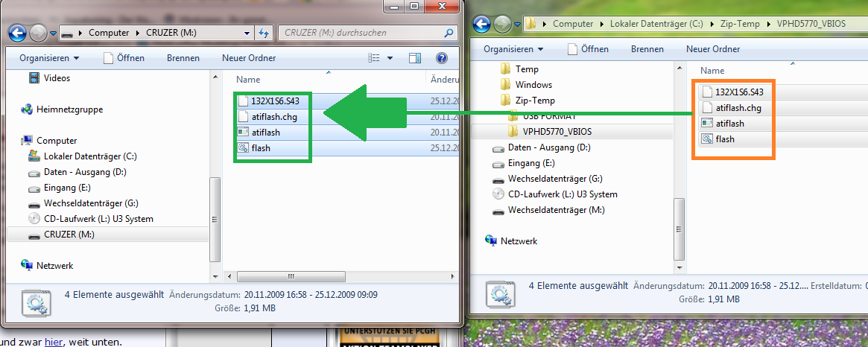Open Help in CRUZER window
Viewport: 868px width, 347px height.
(x=442, y=58)
